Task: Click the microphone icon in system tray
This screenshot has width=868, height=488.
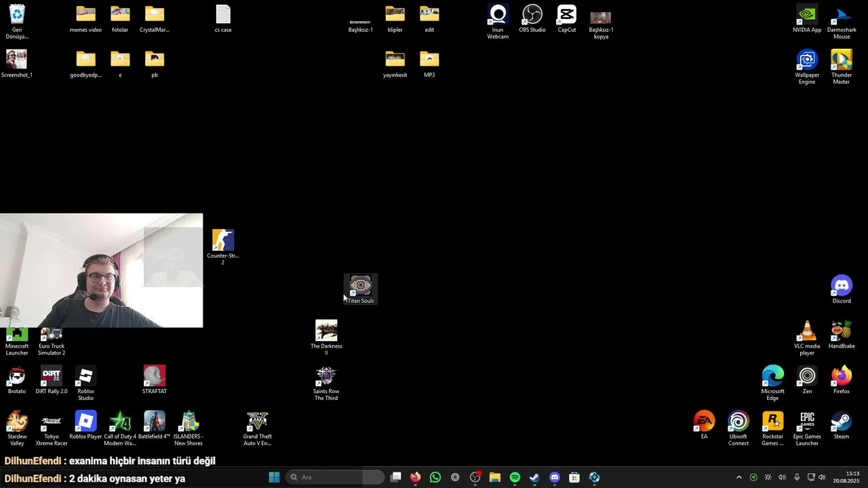Action: [797, 477]
